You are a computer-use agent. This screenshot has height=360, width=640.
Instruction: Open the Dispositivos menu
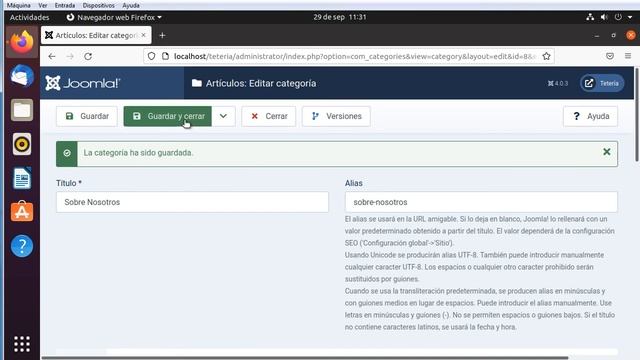tap(98, 5)
